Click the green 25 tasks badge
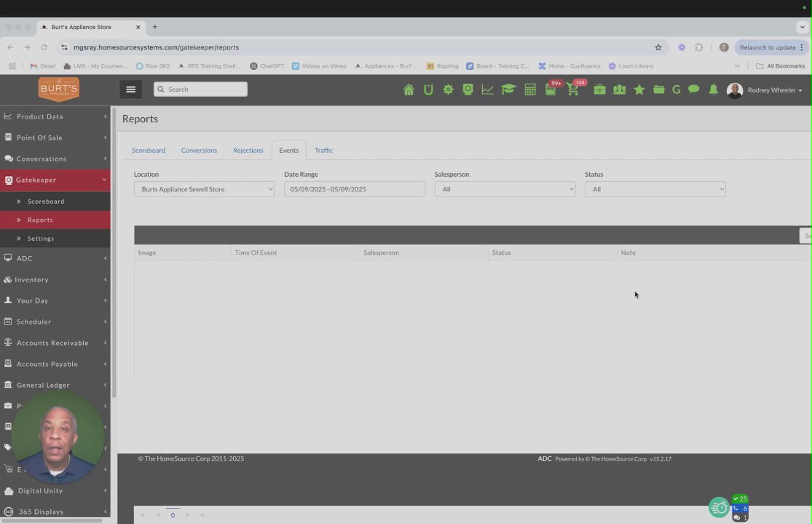This screenshot has width=812, height=524. coord(740,499)
